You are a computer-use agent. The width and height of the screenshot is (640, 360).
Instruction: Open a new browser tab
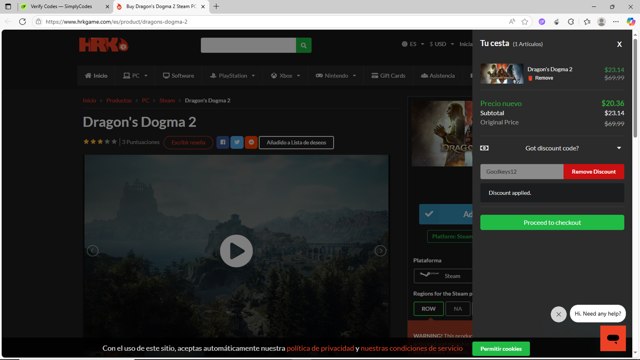pos(216,7)
